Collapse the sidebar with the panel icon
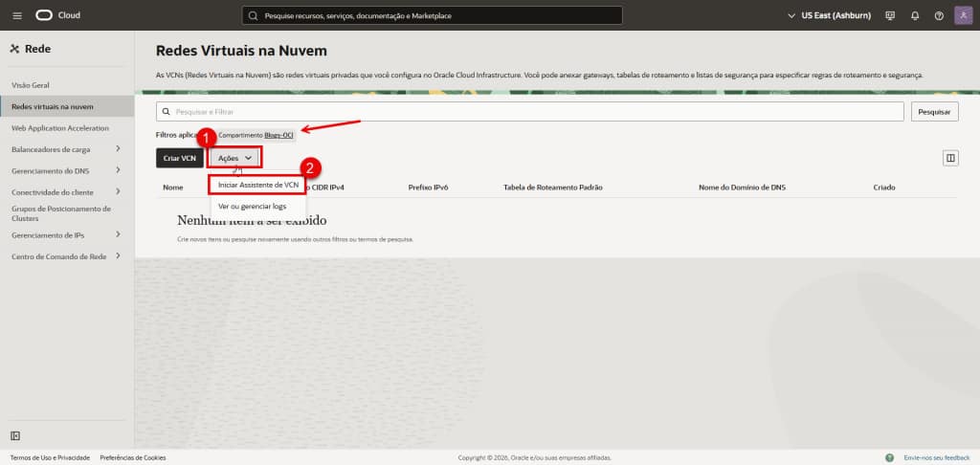The width and height of the screenshot is (980, 465). (15, 435)
